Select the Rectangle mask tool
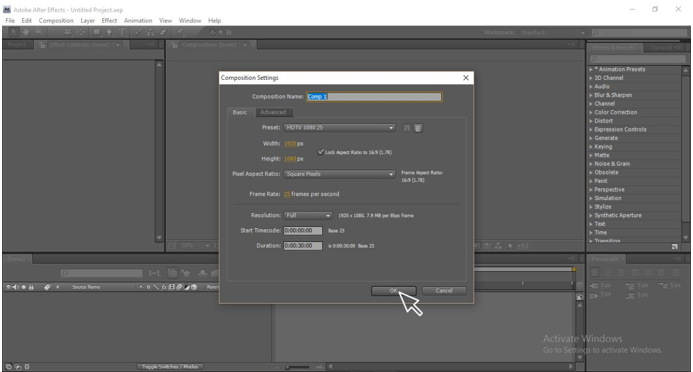693x372 pixels. click(x=97, y=32)
